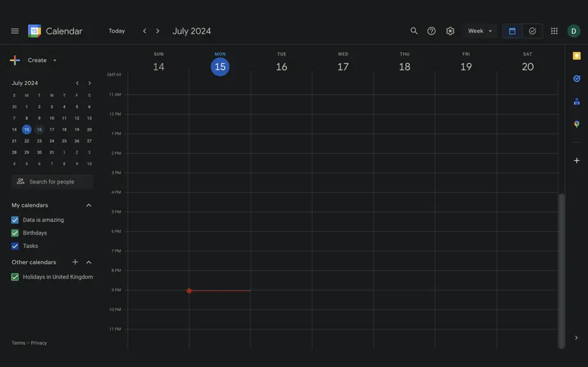Open the main menu hamburger icon

tap(15, 31)
